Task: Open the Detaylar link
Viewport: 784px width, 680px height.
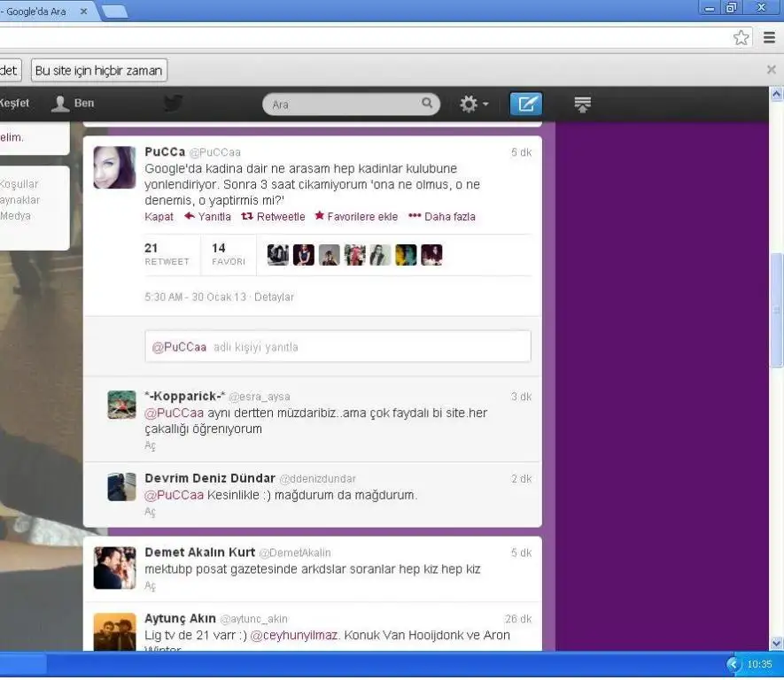Action: [x=274, y=297]
